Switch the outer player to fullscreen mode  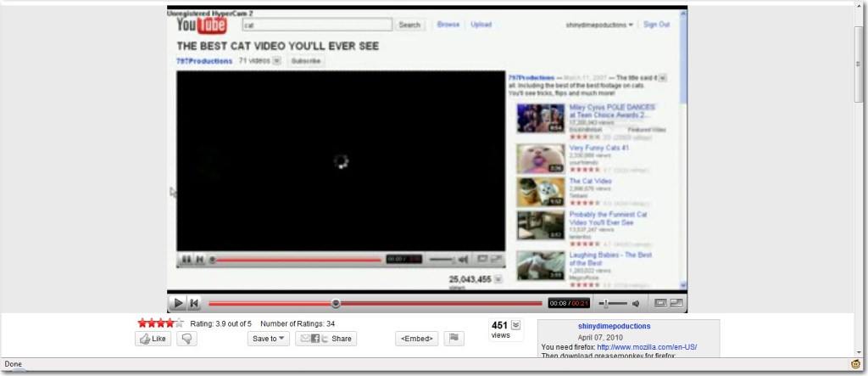(676, 303)
